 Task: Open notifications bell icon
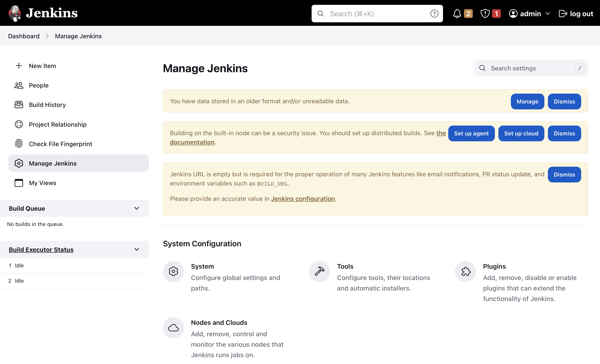click(x=457, y=14)
